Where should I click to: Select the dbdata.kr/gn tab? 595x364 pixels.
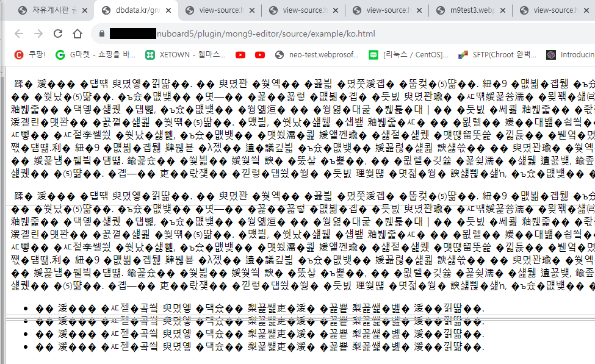click(137, 10)
